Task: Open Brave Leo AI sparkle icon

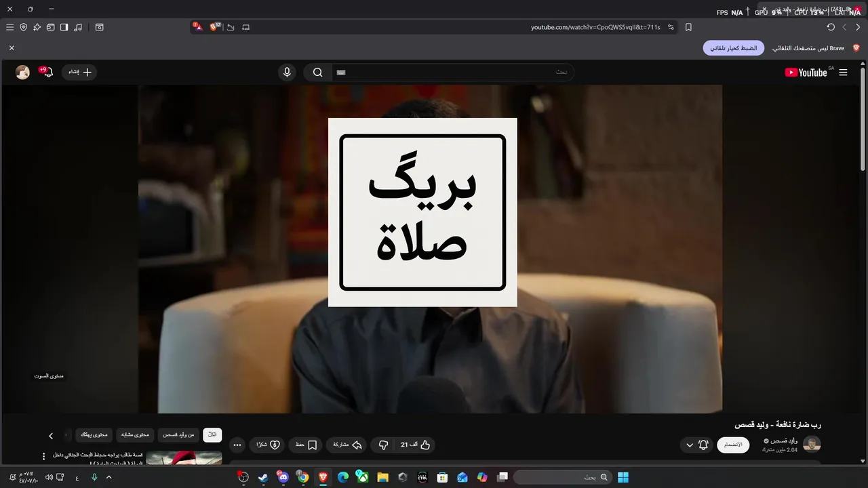Action: [x=37, y=27]
